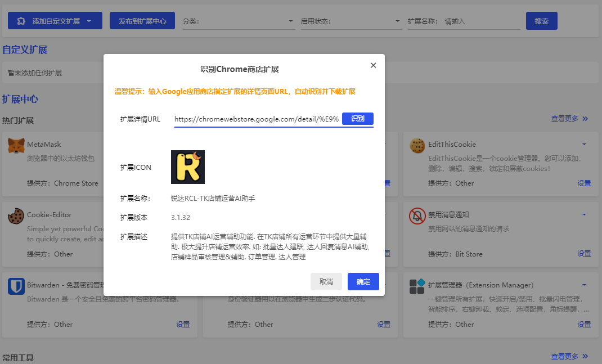Open the EditThisCookie settings link
The width and height of the screenshot is (602, 364).
coord(584,183)
